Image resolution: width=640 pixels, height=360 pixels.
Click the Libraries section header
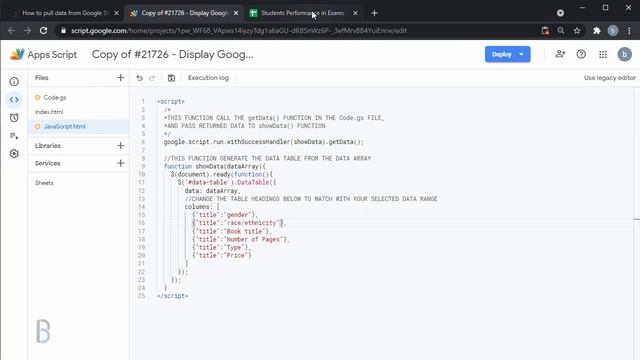click(48, 146)
